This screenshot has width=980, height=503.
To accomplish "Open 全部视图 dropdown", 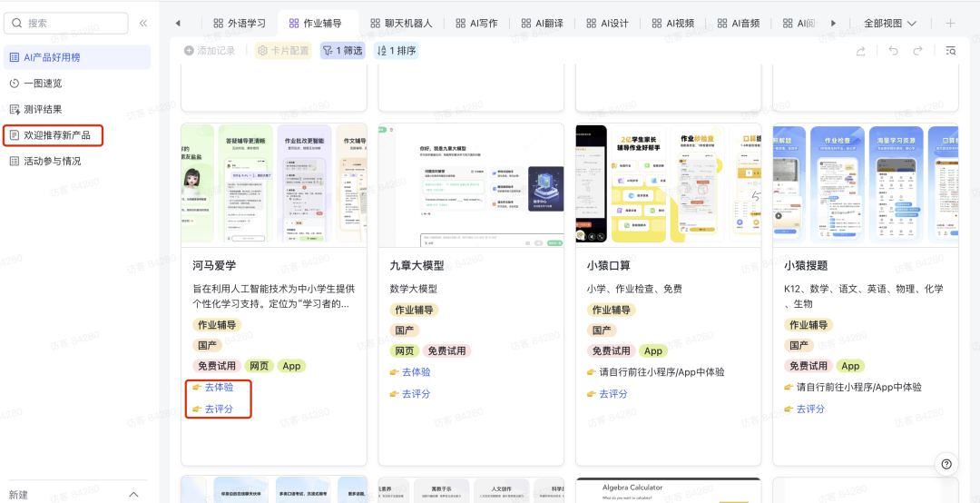I will [x=890, y=23].
